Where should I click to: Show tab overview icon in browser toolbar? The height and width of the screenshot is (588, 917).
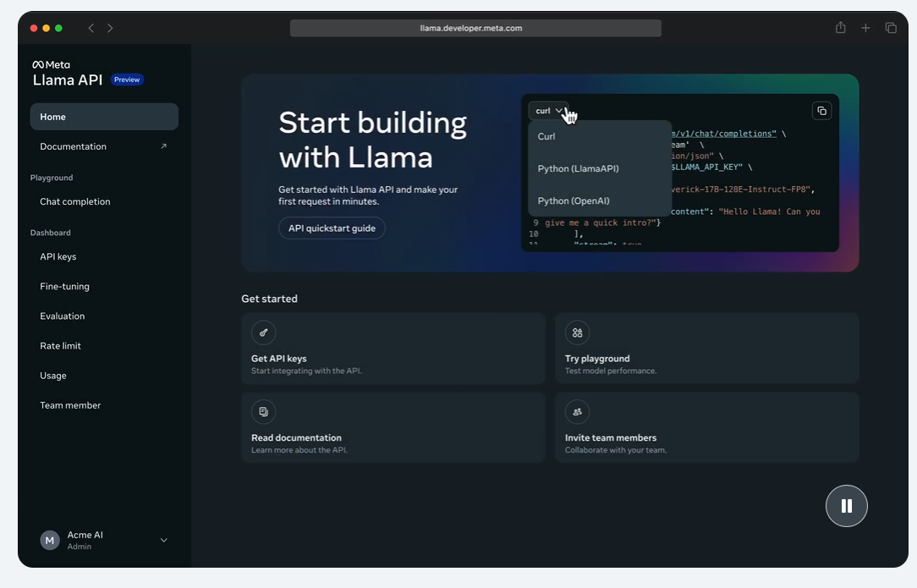coord(891,28)
